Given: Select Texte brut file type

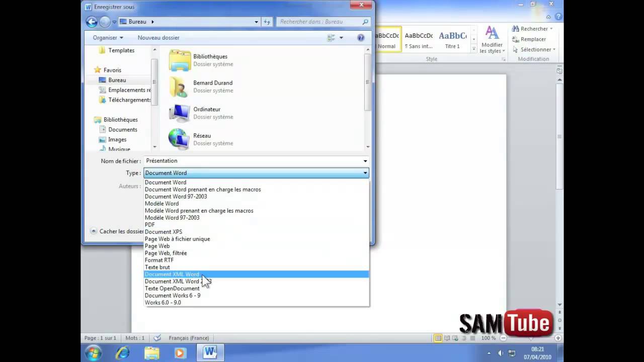Looking at the screenshot, I should coord(257,267).
